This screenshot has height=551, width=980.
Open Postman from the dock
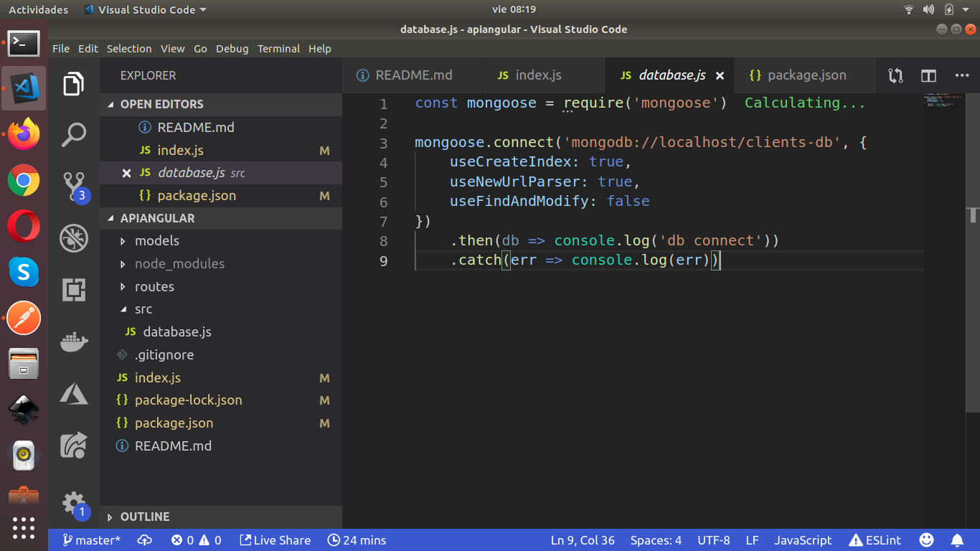coord(24,318)
